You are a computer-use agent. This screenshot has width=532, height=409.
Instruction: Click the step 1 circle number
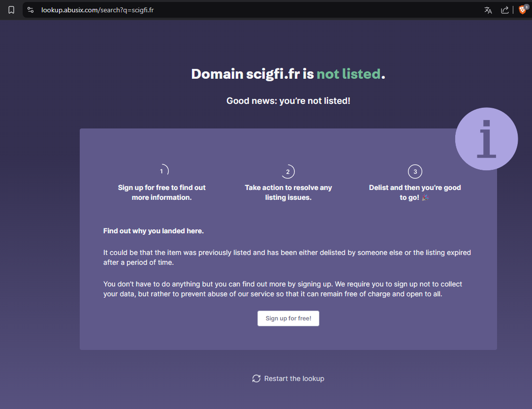point(161,171)
